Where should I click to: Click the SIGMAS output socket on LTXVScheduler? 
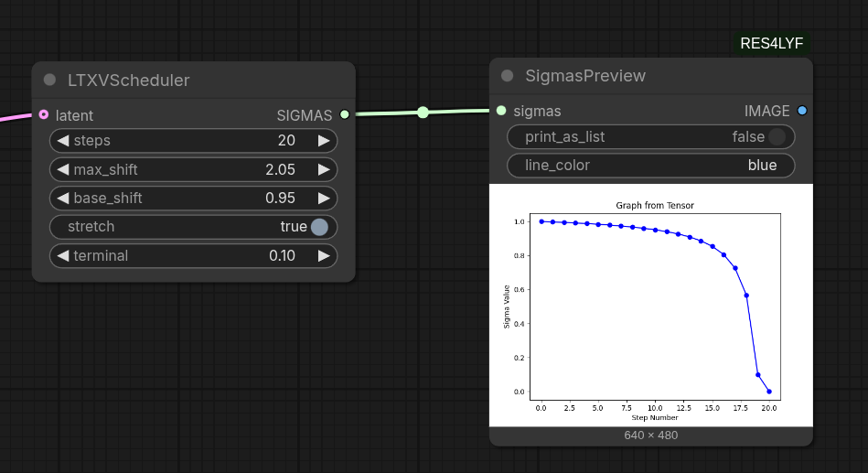click(344, 114)
